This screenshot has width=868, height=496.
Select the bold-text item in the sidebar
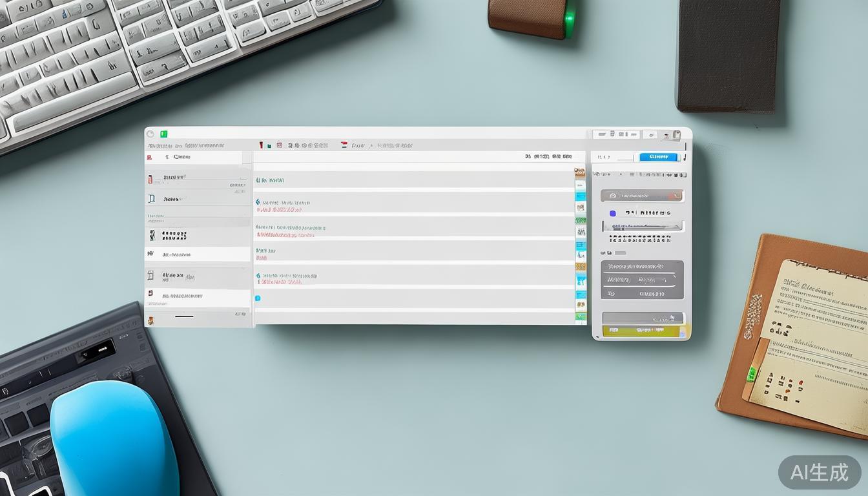[174, 236]
